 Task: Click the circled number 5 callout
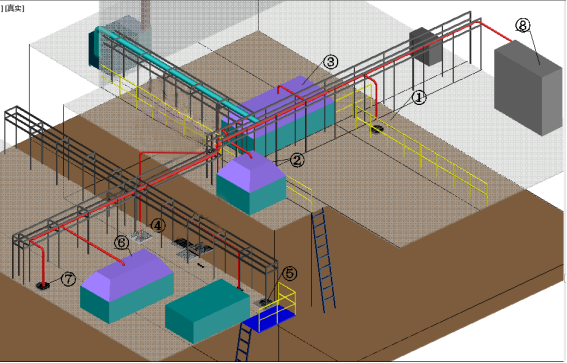click(x=289, y=274)
